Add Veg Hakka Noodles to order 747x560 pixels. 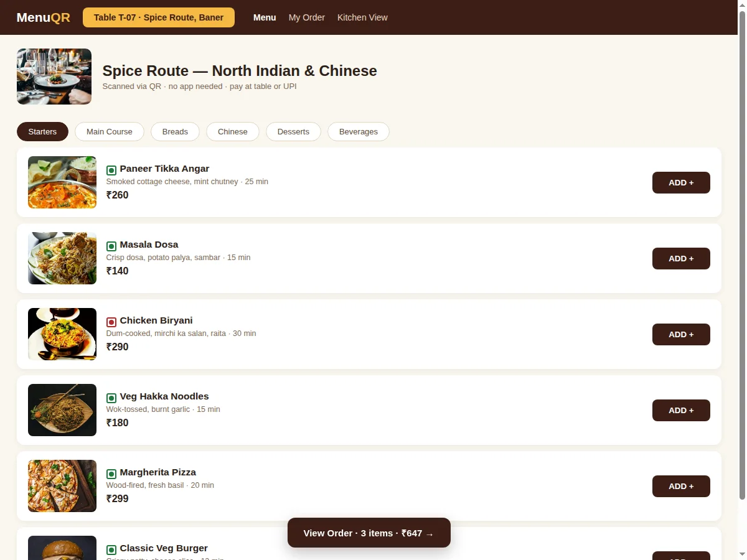tap(681, 411)
